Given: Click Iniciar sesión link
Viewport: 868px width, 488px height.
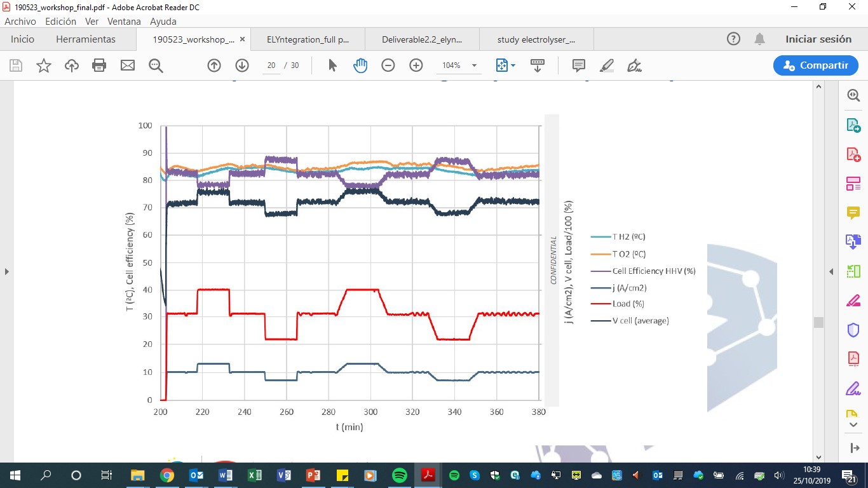Looking at the screenshot, I should (x=818, y=39).
